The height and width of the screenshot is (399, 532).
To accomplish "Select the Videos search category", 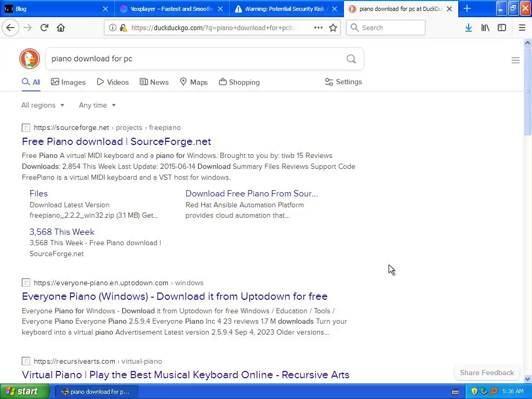I will [113, 82].
